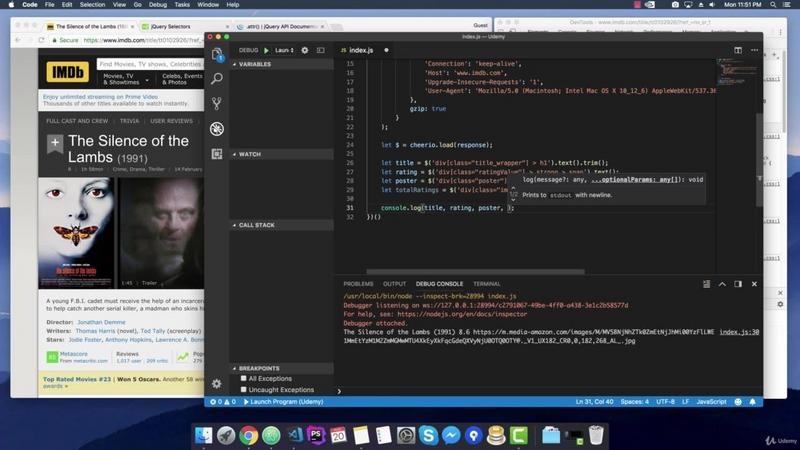This screenshot has height=450, width=800.
Task: Open FULL CAST AND CREW link
Action: tap(77, 121)
